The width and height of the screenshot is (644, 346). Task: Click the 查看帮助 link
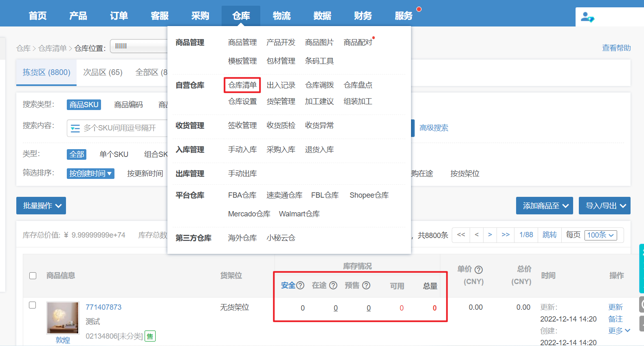(616, 48)
